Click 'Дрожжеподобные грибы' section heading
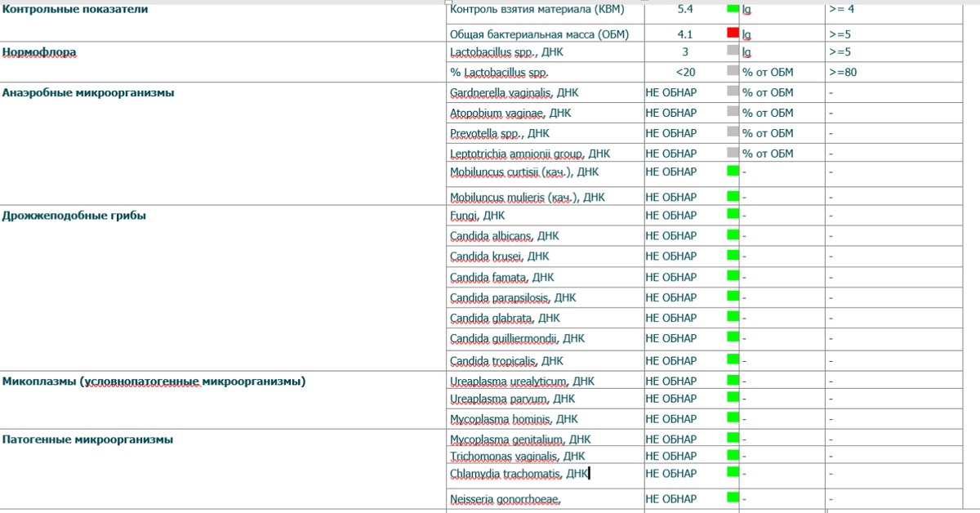Image resolution: width=980 pixels, height=513 pixels. tap(74, 216)
